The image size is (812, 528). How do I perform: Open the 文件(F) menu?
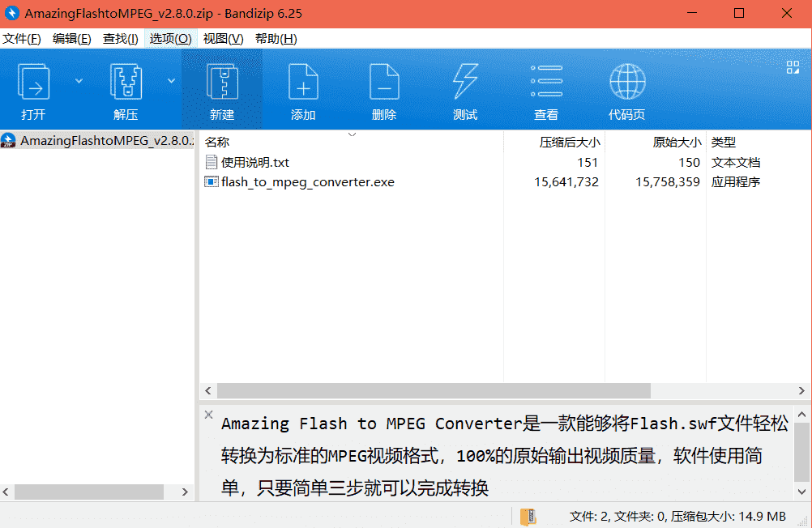pos(22,39)
